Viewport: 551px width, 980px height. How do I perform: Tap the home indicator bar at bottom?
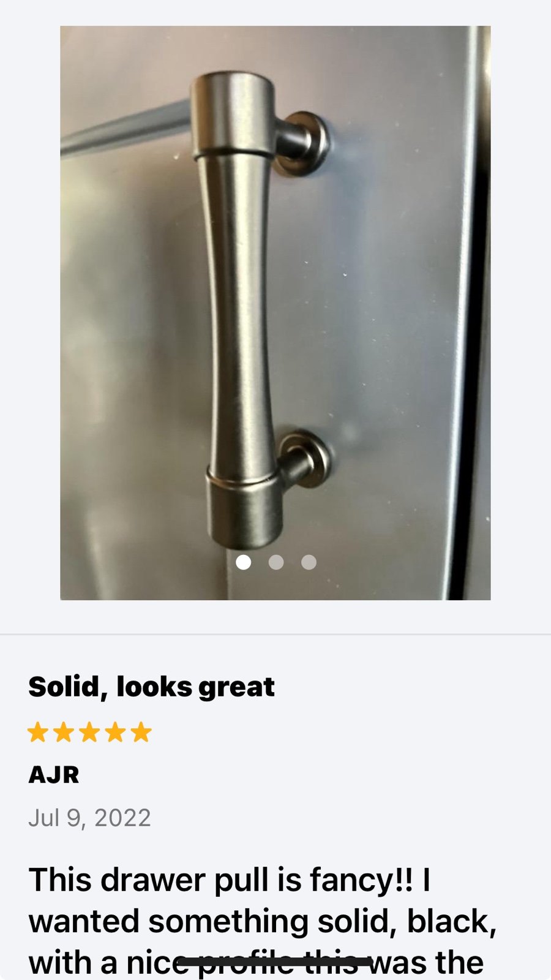(x=275, y=962)
